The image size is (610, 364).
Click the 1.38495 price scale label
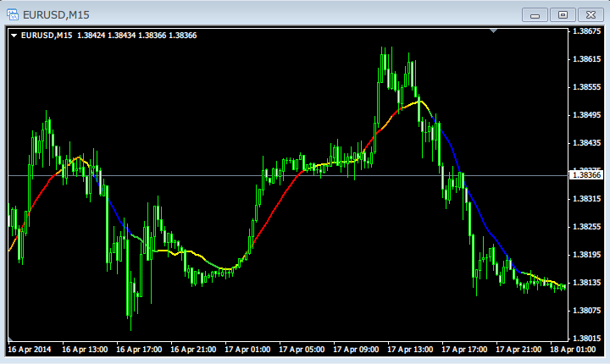click(x=586, y=115)
